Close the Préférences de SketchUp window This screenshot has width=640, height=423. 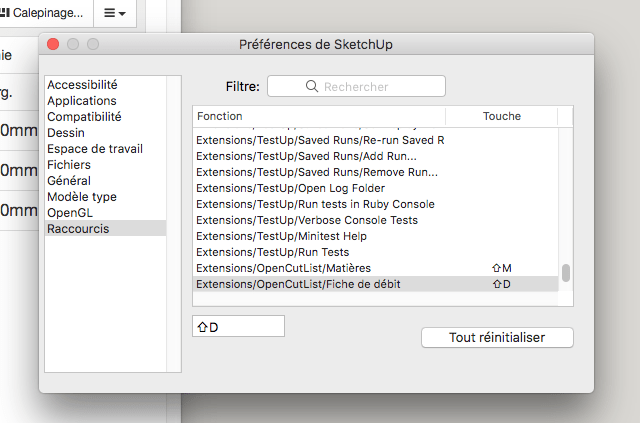click(53, 44)
